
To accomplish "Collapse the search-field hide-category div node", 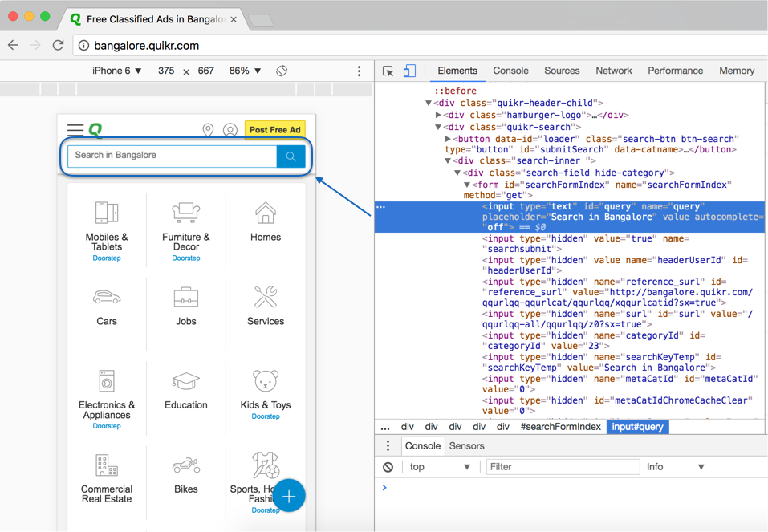I will (x=457, y=173).
